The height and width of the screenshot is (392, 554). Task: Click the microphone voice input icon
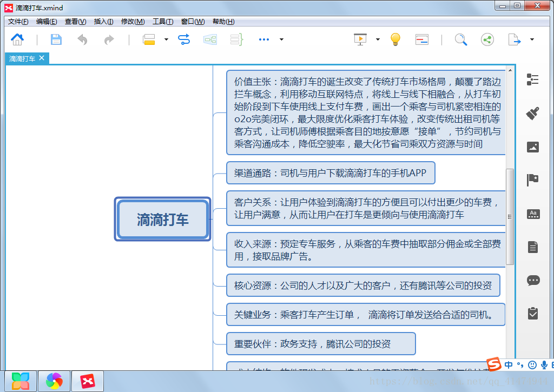[544, 365]
